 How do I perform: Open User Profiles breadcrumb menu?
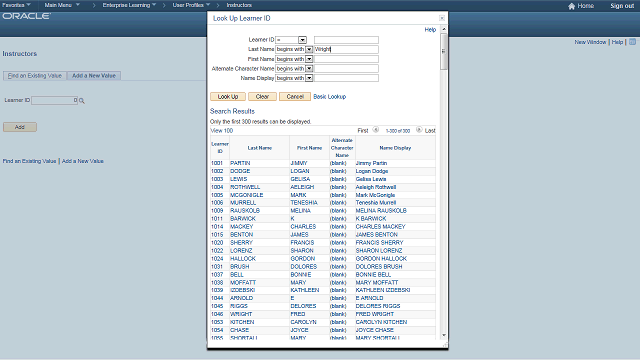pyautogui.click(x=191, y=5)
